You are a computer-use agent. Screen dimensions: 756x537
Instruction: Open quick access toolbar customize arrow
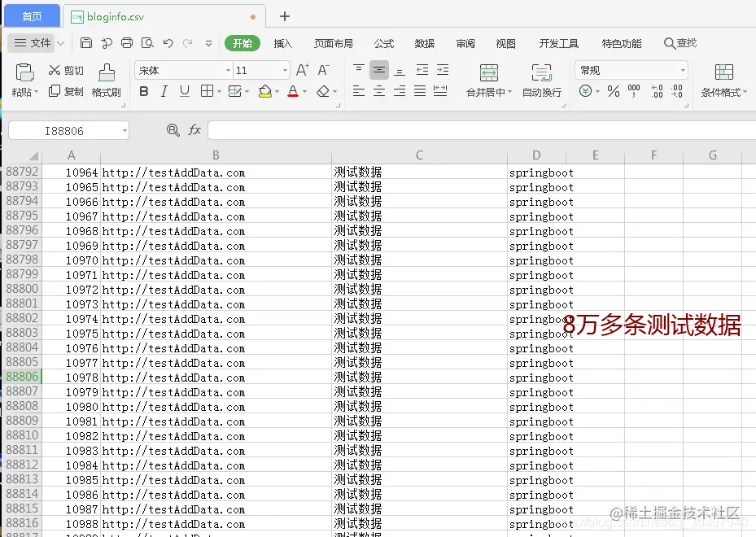click(209, 43)
